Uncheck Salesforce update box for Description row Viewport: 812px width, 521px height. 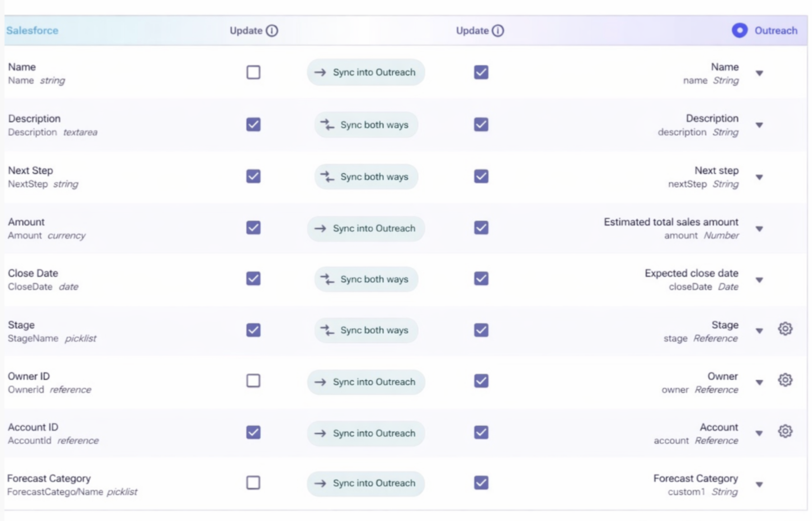click(253, 124)
